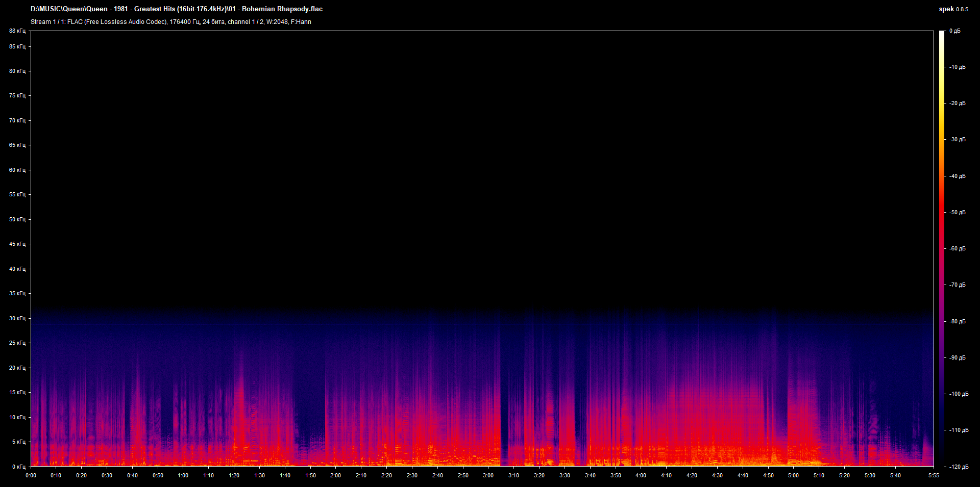Viewport: 980px width, 487px height.
Task: Click the -120 дБ scale label
Action: point(959,467)
